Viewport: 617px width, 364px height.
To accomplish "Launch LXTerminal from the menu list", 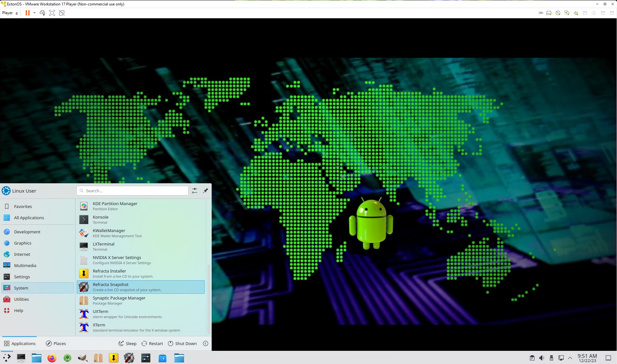I will point(141,247).
